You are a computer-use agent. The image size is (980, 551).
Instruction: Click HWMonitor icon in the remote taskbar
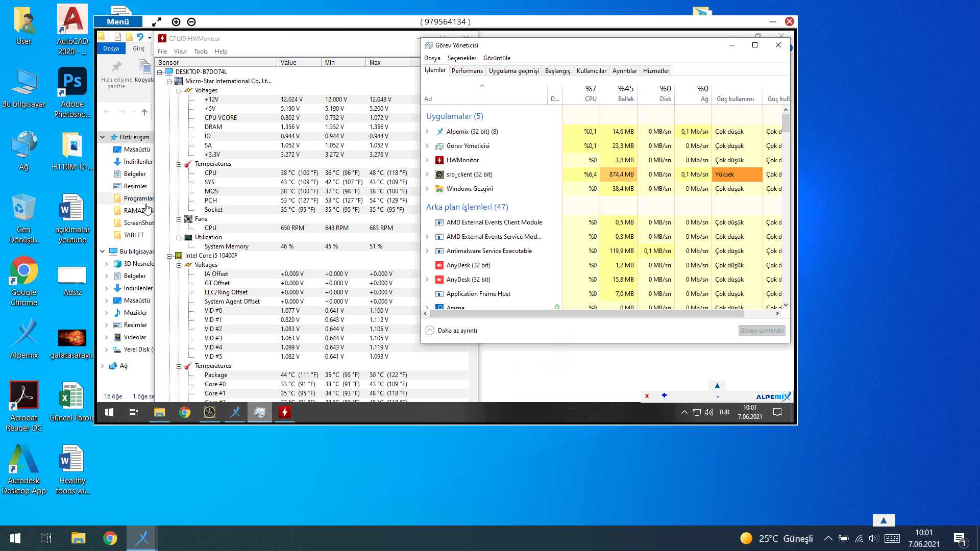pos(284,412)
